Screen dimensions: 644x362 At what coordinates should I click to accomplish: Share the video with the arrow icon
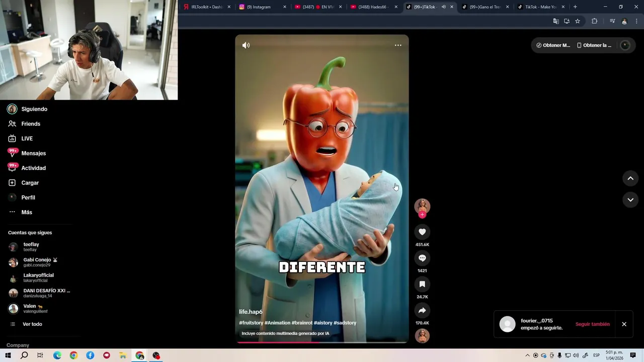tap(422, 310)
